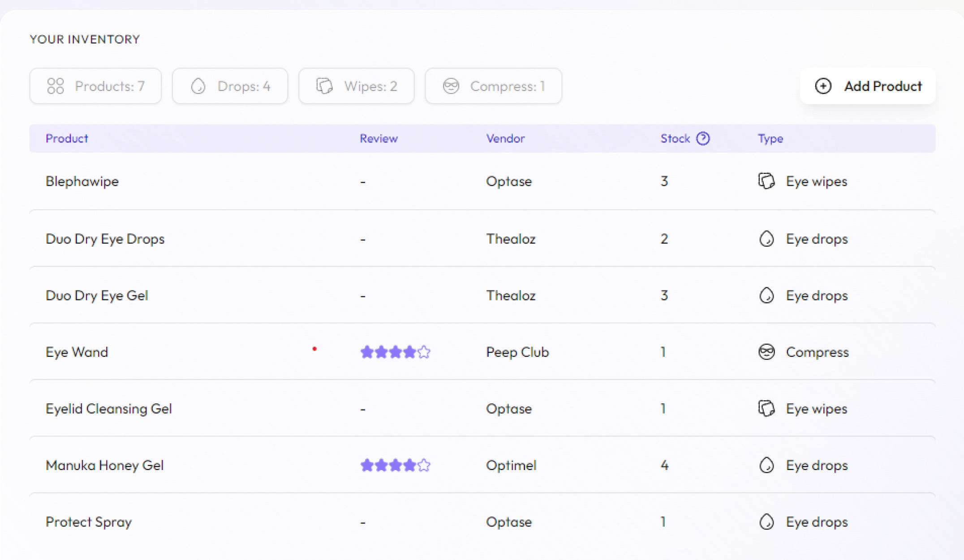
Task: Click the eye wipes icon in Blephawipe row
Action: tap(766, 181)
